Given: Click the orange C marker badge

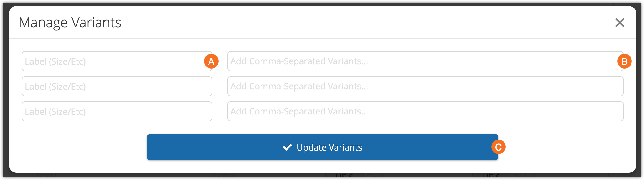Looking at the screenshot, I should [x=498, y=147].
